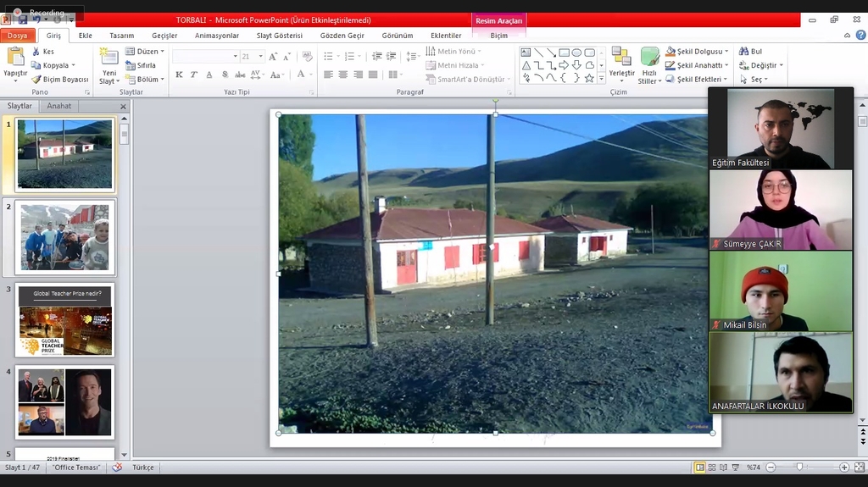
Task: Switch to reading view icon in status bar
Action: click(724, 468)
